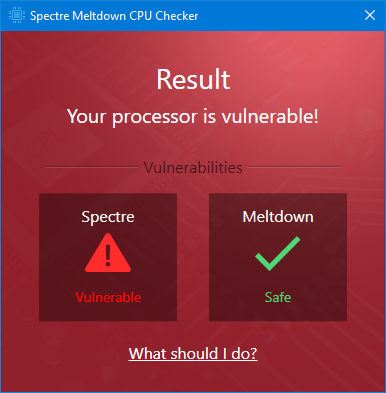
Task: Select the Meltdown vulnerability panel
Action: point(278,257)
